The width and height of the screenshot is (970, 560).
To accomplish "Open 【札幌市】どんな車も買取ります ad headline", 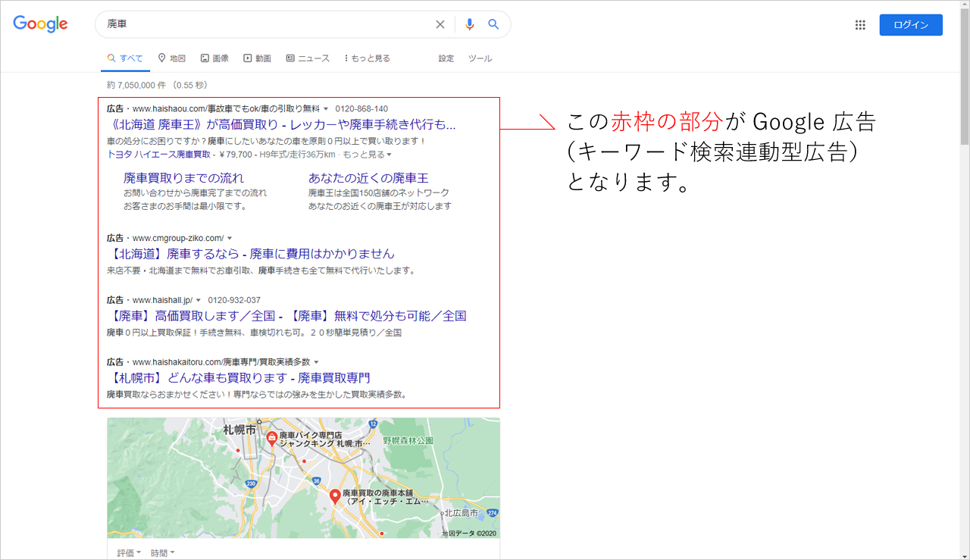I will (x=239, y=378).
